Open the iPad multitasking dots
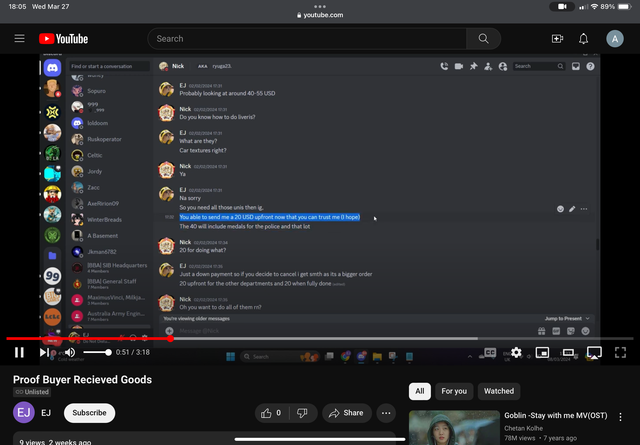The height and width of the screenshot is (445, 640). click(320, 6)
